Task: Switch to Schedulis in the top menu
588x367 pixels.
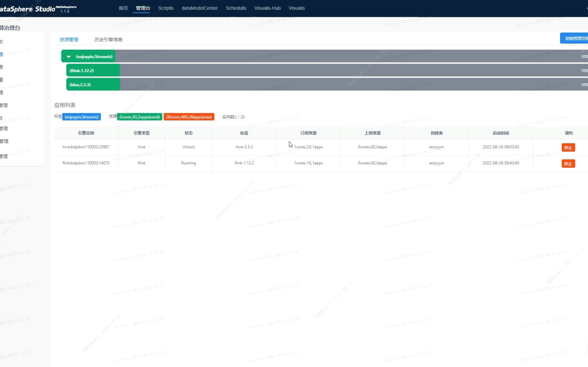Action: tap(236, 8)
